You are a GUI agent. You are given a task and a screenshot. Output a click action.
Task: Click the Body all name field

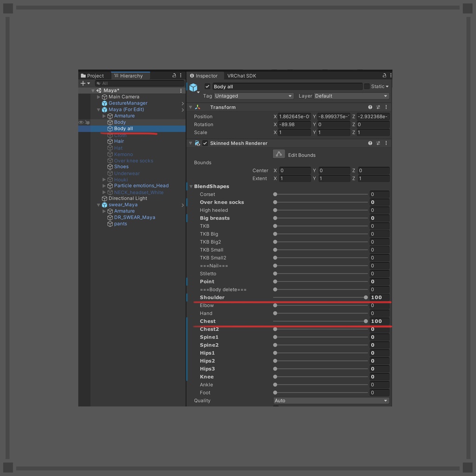[x=287, y=86]
